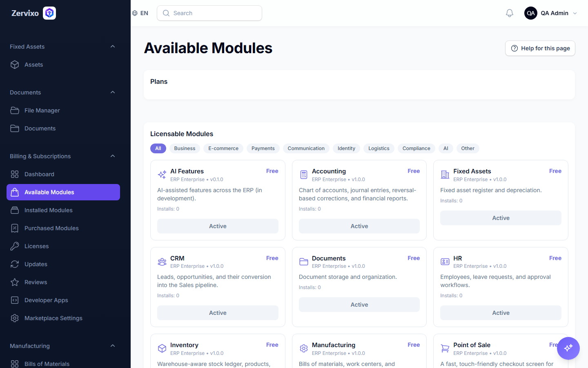The image size is (588, 368).
Task: Filter modules by Compliance
Action: (x=416, y=148)
